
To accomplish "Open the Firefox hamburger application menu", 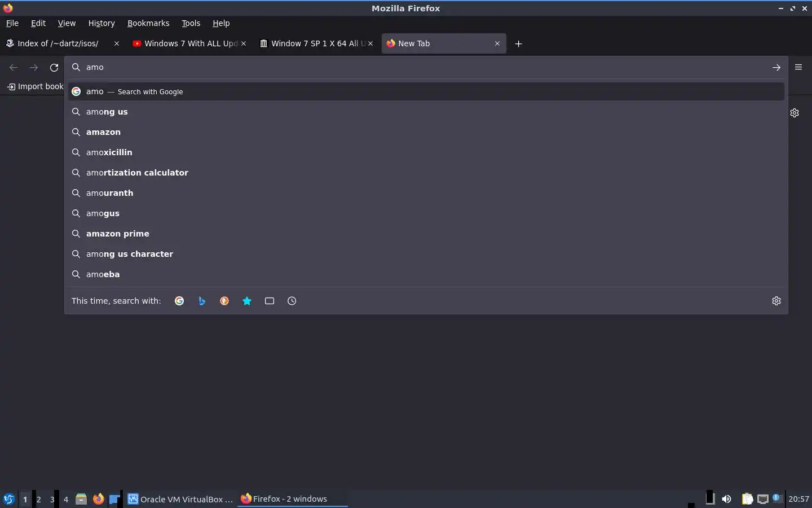I will click(798, 67).
